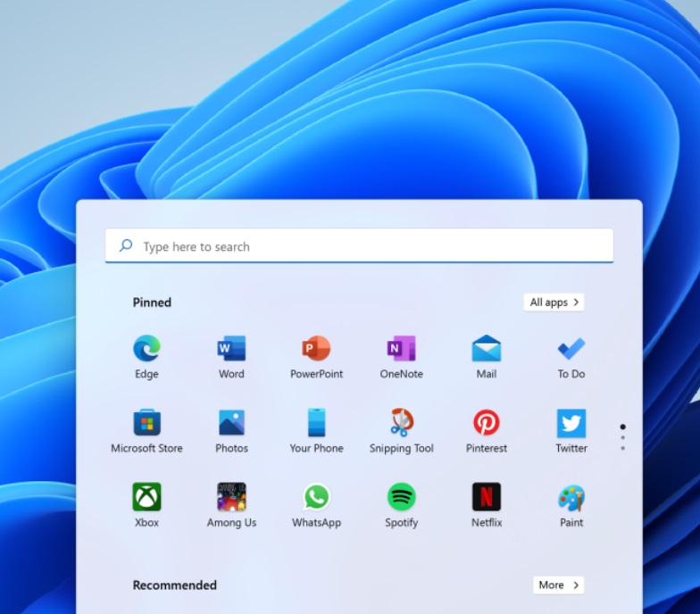This screenshot has height=614, width=700.
Task: Launch the Xbox app
Action: click(146, 505)
